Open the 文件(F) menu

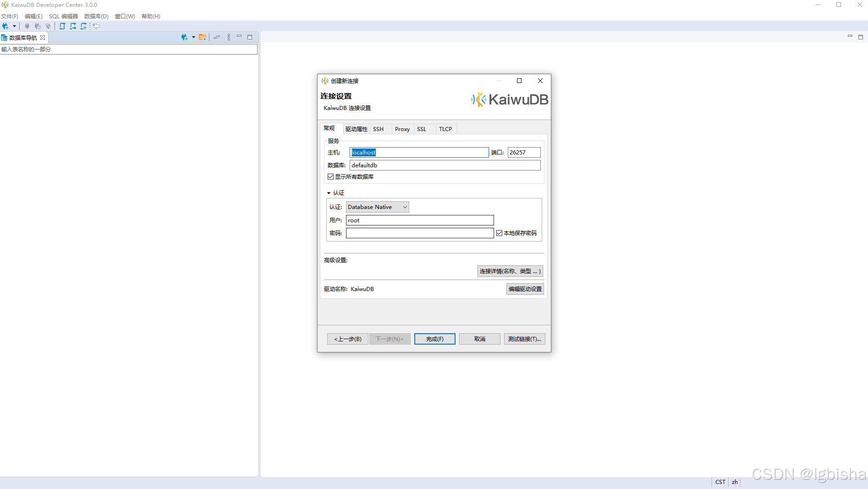(9, 16)
